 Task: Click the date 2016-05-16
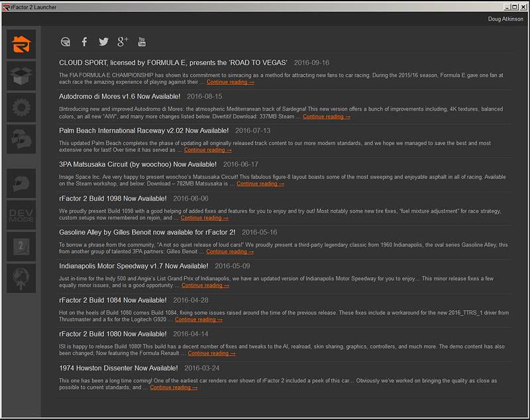(x=259, y=232)
